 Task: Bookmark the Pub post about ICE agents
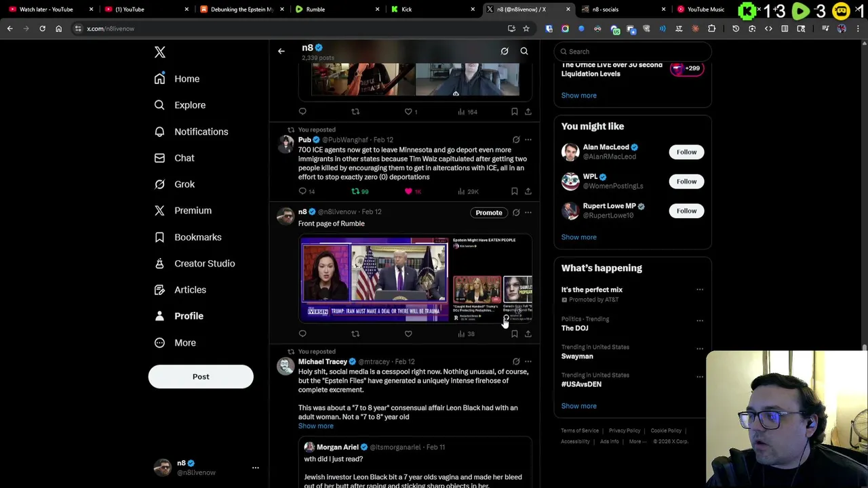514,191
